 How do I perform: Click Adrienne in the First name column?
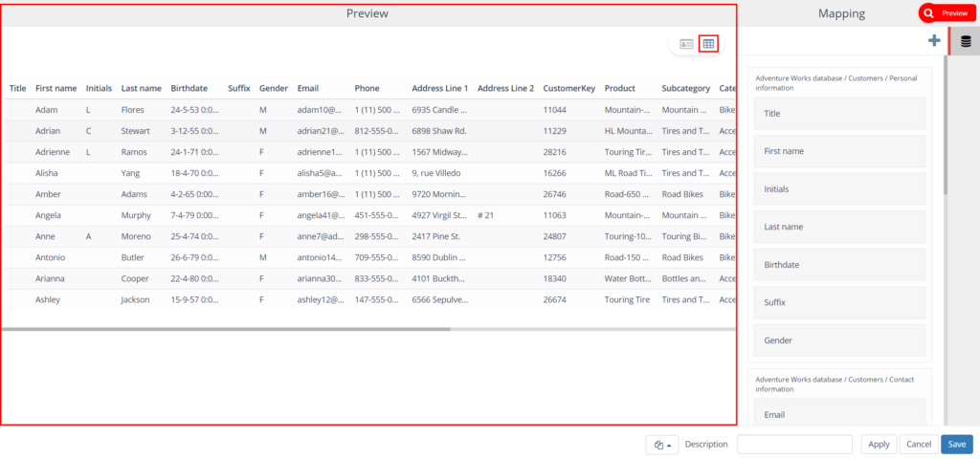[x=53, y=152]
